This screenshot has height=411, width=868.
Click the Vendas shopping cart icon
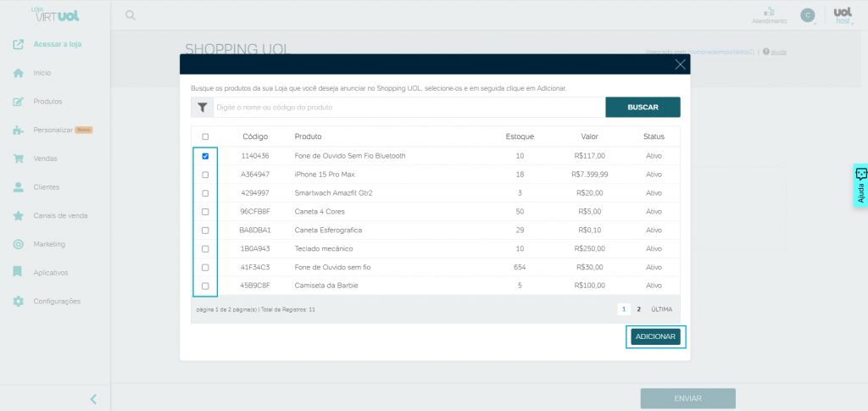point(19,158)
